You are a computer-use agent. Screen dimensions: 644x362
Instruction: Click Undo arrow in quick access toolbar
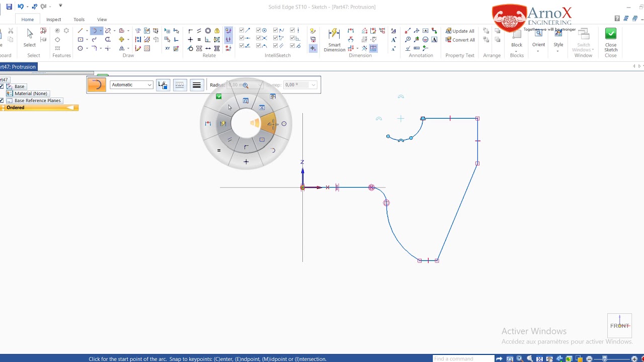point(20,7)
